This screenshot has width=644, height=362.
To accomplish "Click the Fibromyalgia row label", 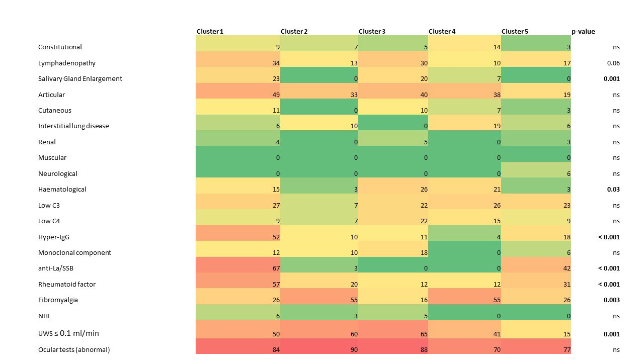I will [x=58, y=300].
